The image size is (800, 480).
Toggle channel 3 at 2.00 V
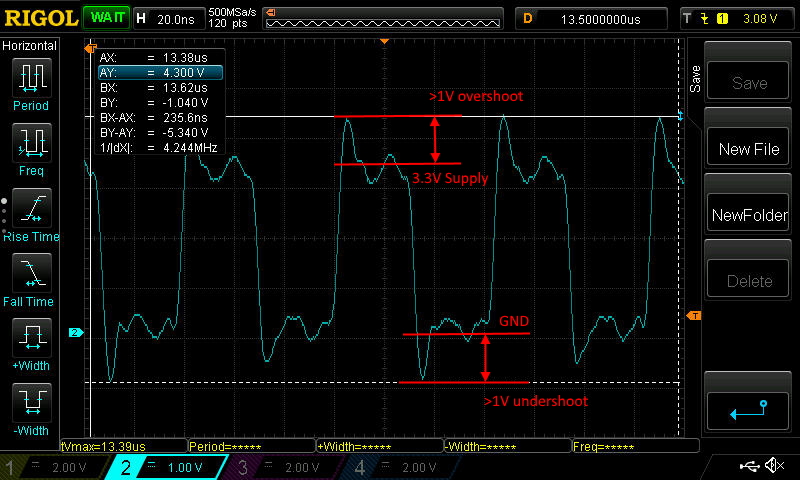coord(280,467)
